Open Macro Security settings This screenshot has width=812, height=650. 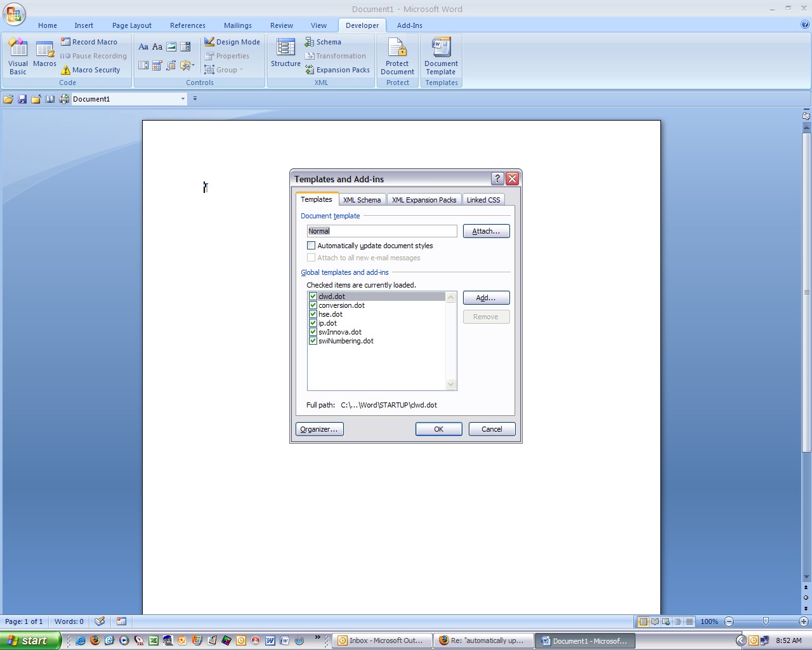pos(90,70)
